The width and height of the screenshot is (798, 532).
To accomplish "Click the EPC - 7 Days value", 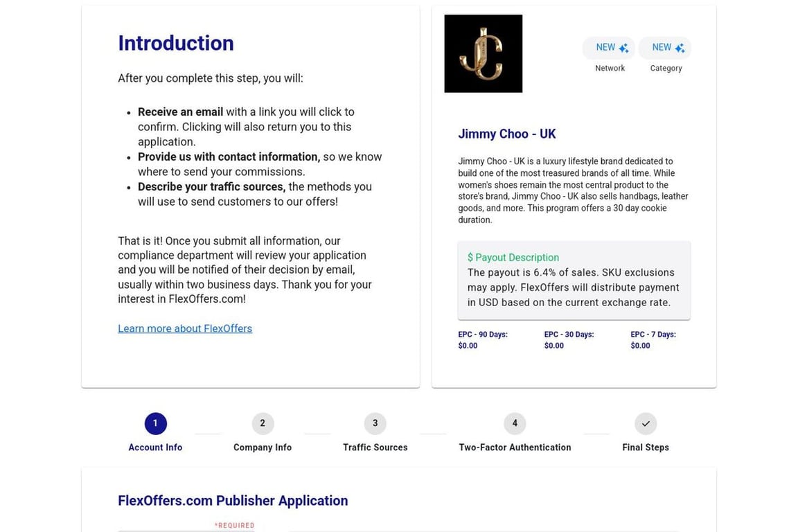I will pyautogui.click(x=640, y=346).
